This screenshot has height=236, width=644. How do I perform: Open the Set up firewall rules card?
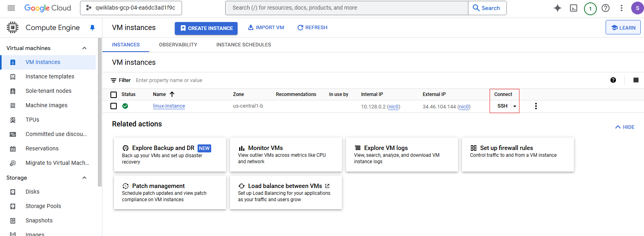[x=518, y=155]
